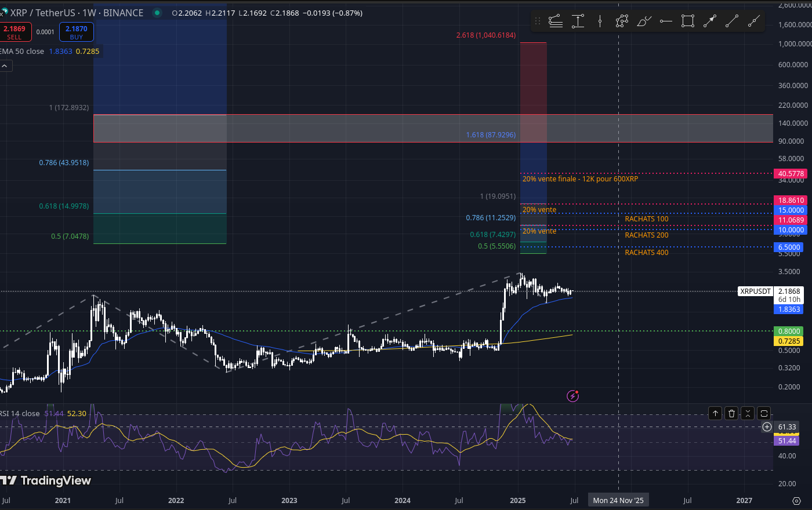Select Fib level 0.786 (11.2529) label
This screenshot has height=510, width=812.
491,218
